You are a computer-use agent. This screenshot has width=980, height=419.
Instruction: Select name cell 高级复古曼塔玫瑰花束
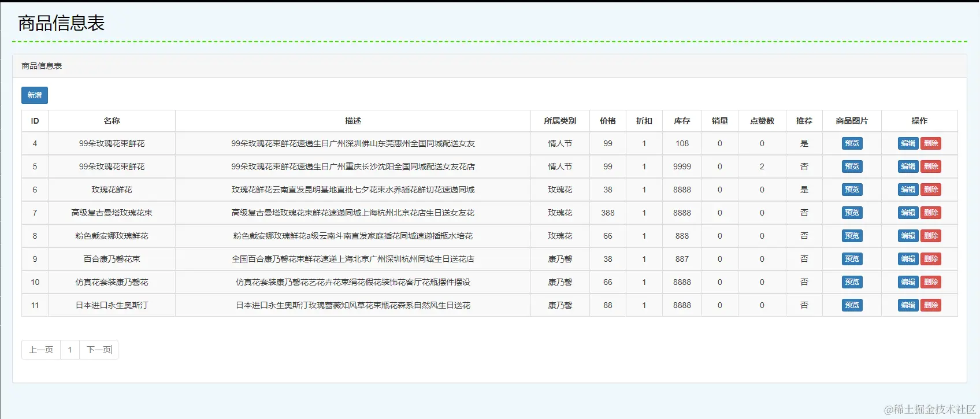(112, 213)
